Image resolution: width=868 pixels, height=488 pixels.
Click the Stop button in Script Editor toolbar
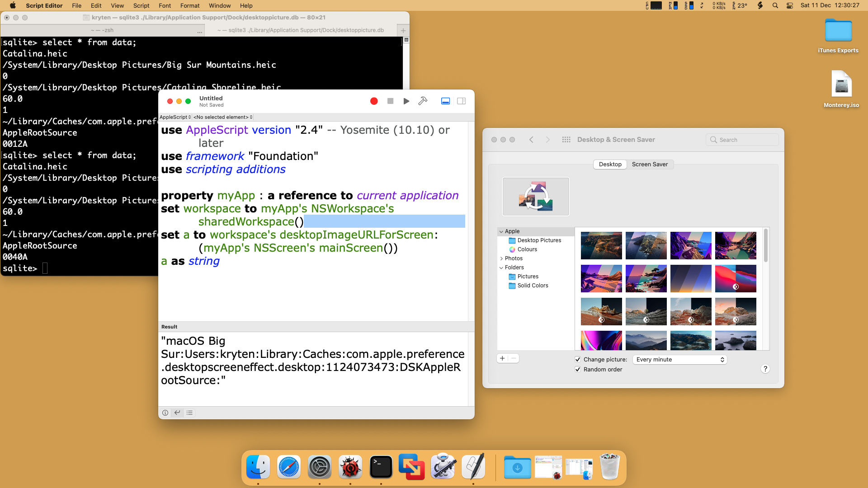point(391,101)
